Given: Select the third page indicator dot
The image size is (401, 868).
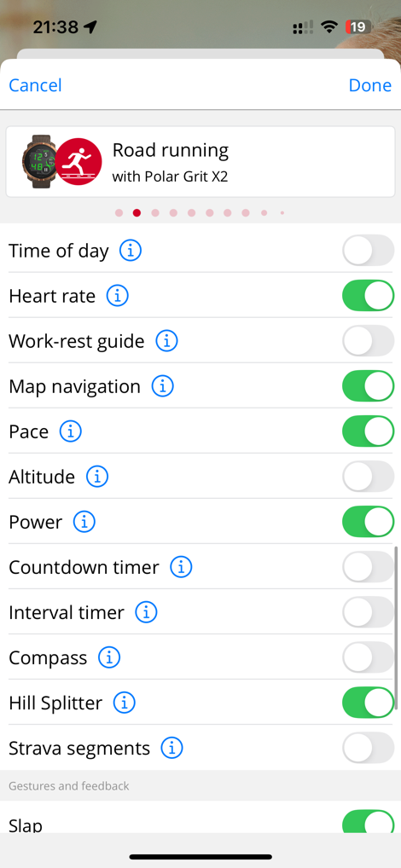Looking at the screenshot, I should point(155,212).
